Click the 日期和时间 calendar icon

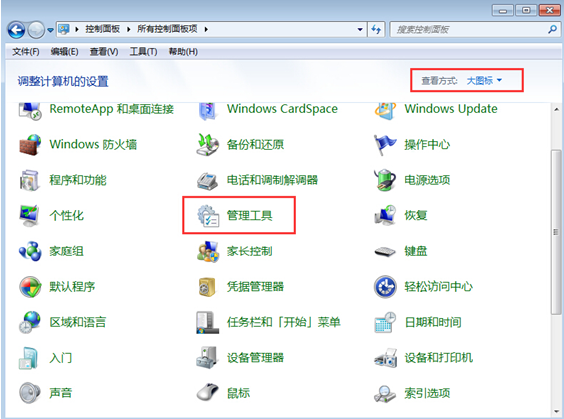click(385, 322)
